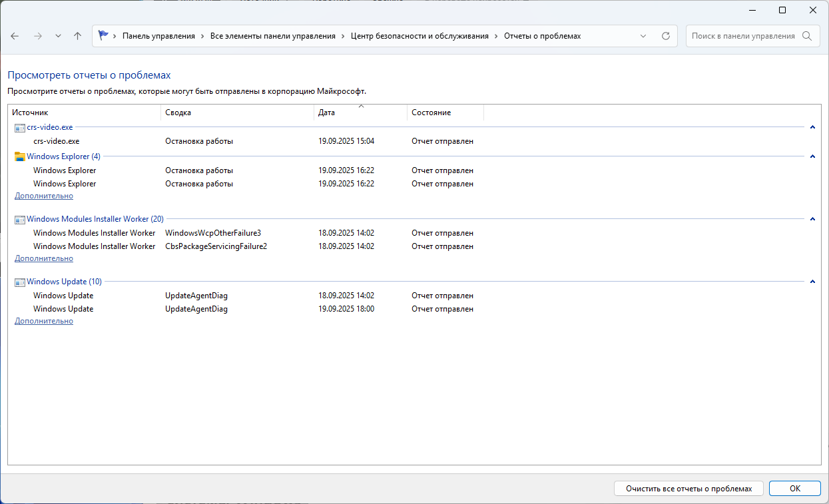Click the Forward navigation arrow

(37, 36)
